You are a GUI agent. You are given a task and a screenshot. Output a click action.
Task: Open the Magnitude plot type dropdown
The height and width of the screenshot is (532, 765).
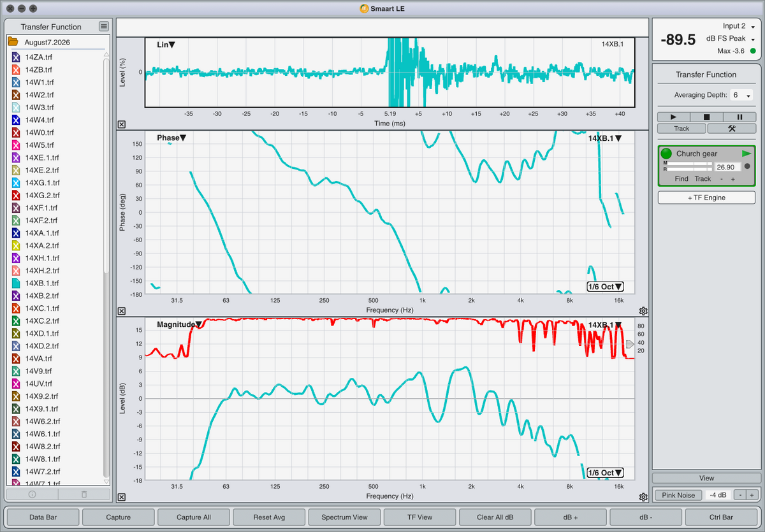tap(179, 324)
